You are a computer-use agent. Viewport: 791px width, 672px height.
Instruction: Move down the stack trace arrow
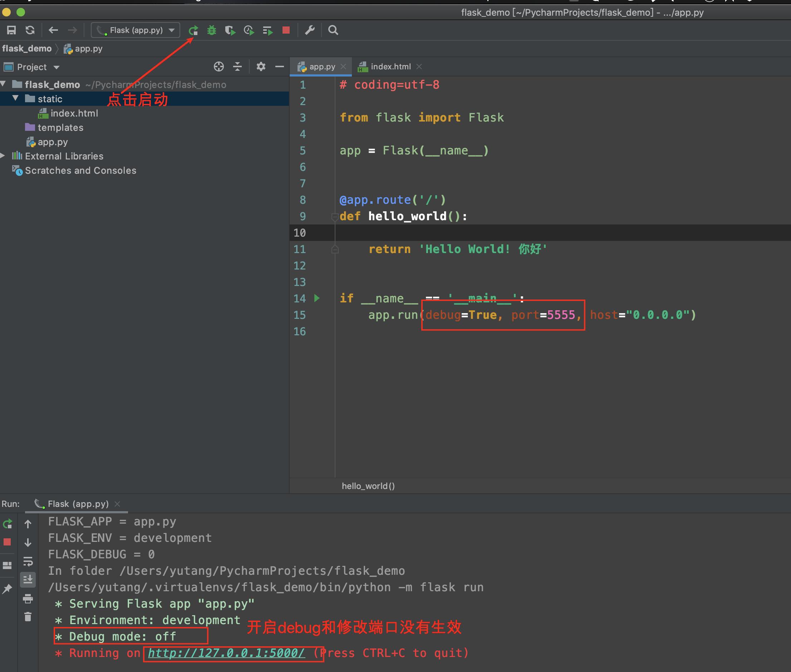28,543
